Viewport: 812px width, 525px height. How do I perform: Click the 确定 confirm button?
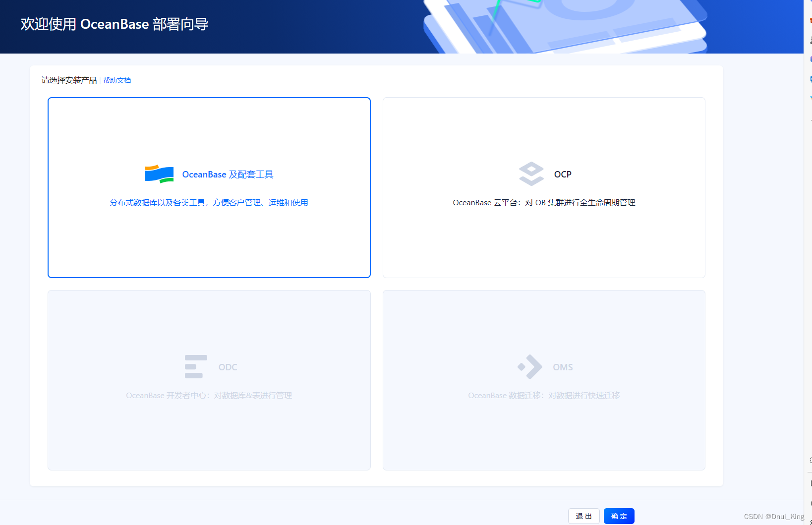pos(619,516)
